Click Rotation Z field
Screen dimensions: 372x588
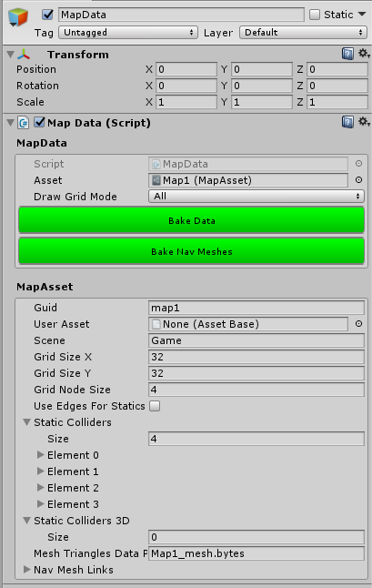337,86
